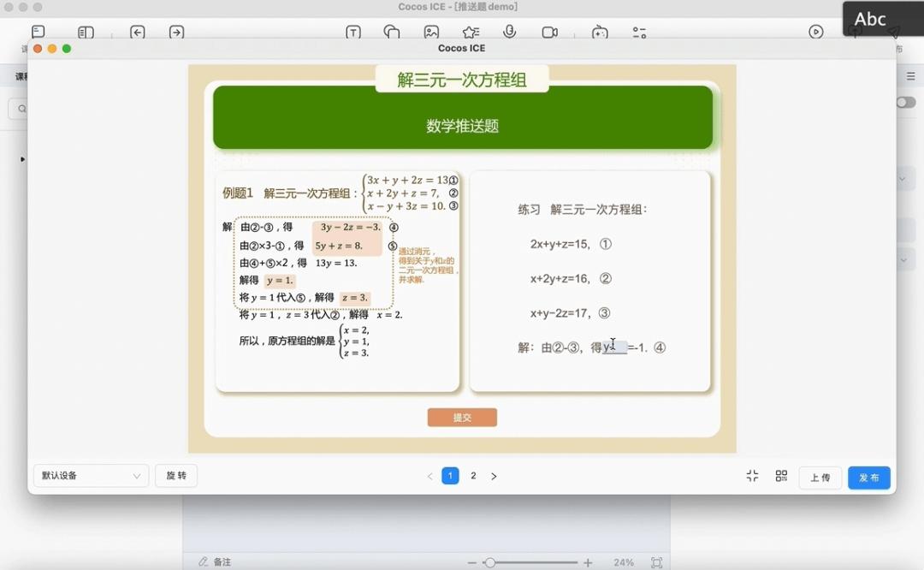Click the 发布 publish button

click(x=869, y=478)
